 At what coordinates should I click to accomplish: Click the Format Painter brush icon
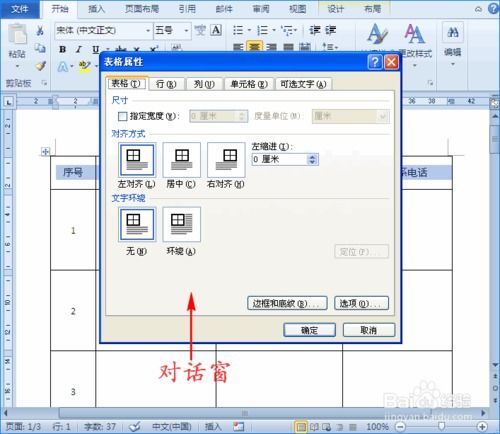[41, 66]
